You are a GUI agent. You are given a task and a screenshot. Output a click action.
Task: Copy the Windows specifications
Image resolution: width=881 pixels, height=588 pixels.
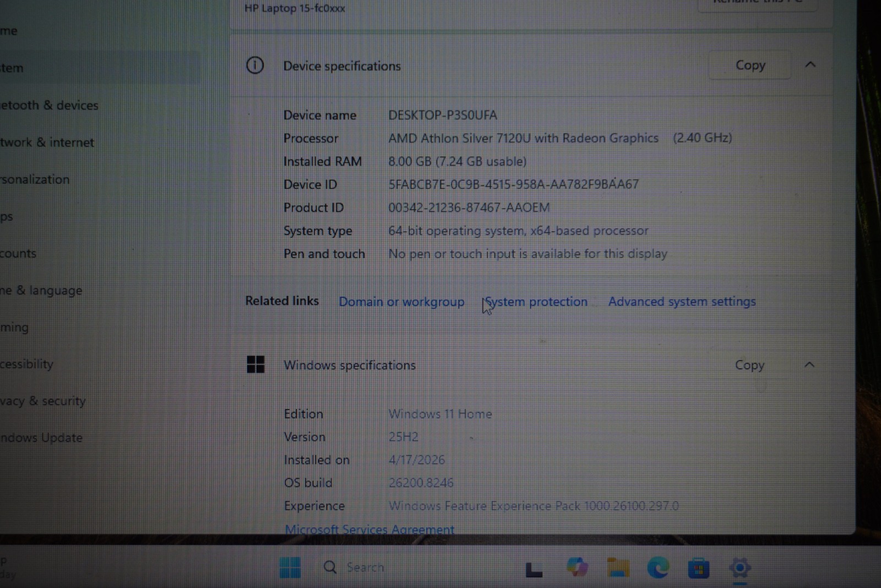click(x=749, y=365)
